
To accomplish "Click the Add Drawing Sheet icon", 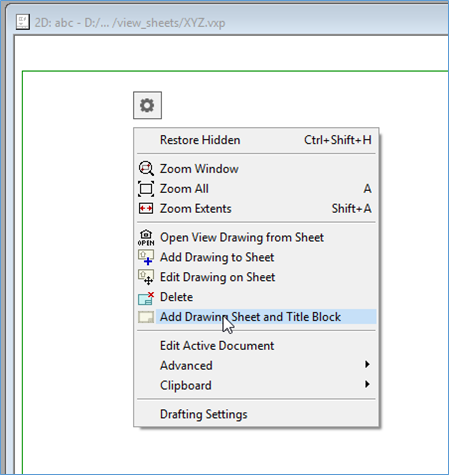I will pos(146,317).
